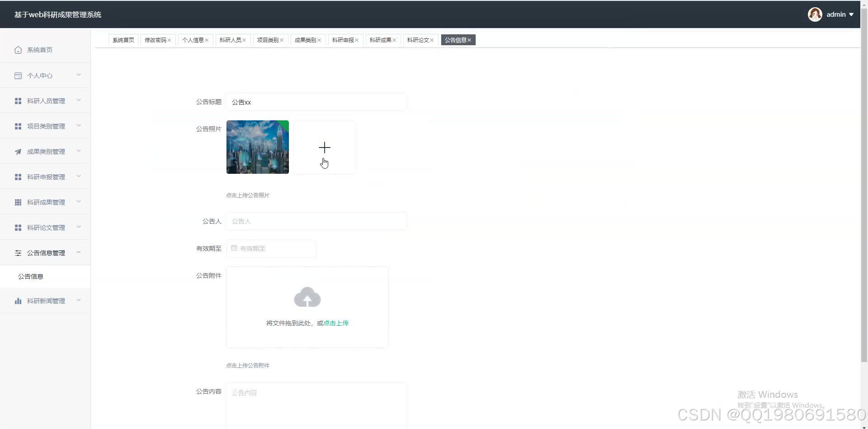This screenshot has width=868, height=429.
Task: Click the 公告人 input field
Action: click(x=316, y=221)
